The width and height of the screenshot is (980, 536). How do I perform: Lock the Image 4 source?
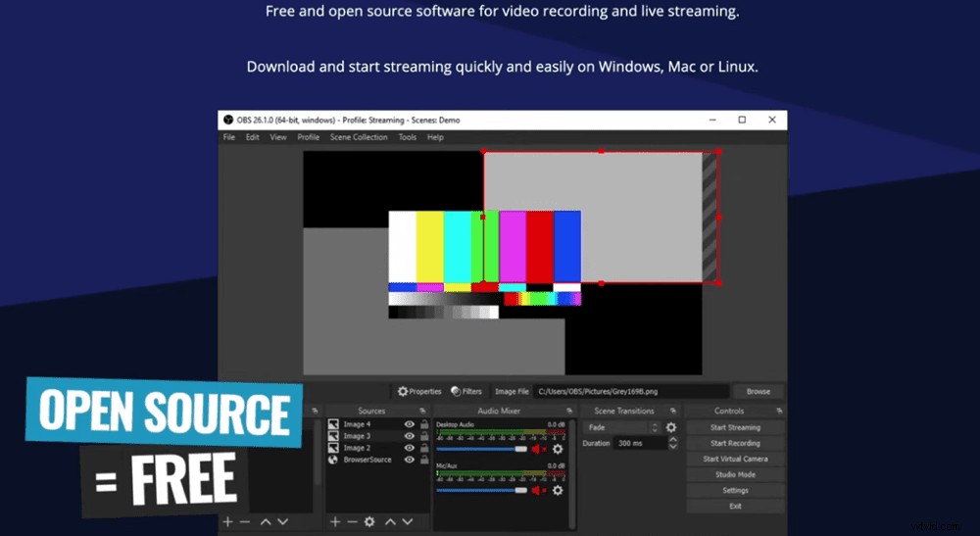coord(424,424)
